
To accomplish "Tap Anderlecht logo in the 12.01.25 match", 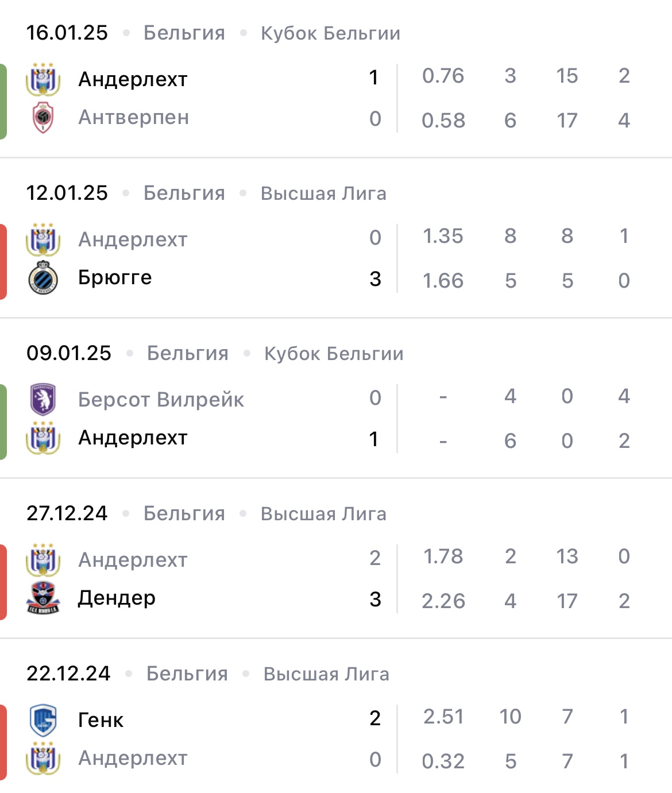I will click(43, 239).
